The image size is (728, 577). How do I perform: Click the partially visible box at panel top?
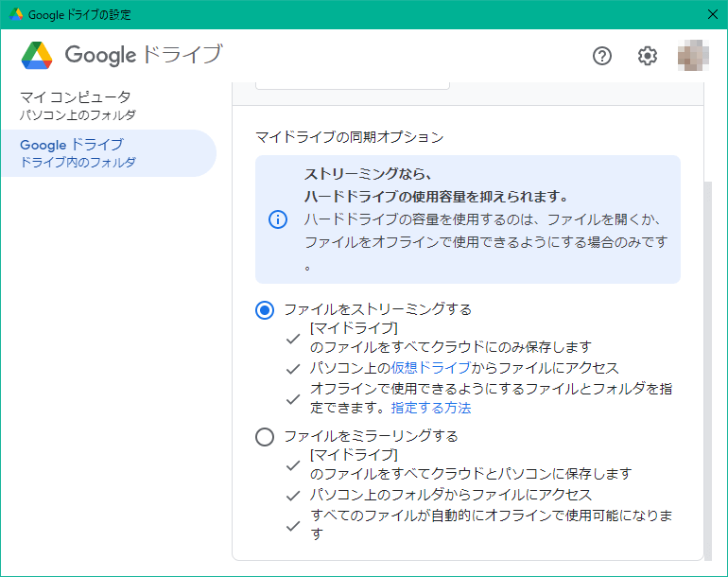pyautogui.click(x=352, y=86)
